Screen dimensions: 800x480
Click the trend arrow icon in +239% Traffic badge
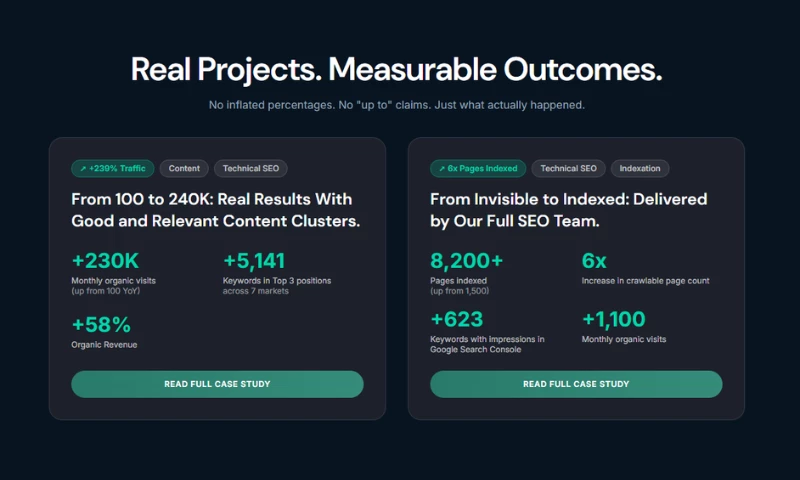pyautogui.click(x=81, y=169)
